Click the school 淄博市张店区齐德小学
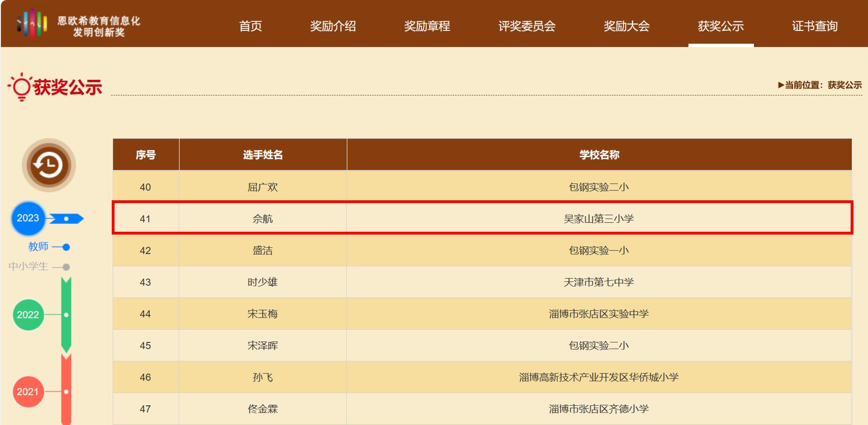This screenshot has height=425, width=868. 599,409
